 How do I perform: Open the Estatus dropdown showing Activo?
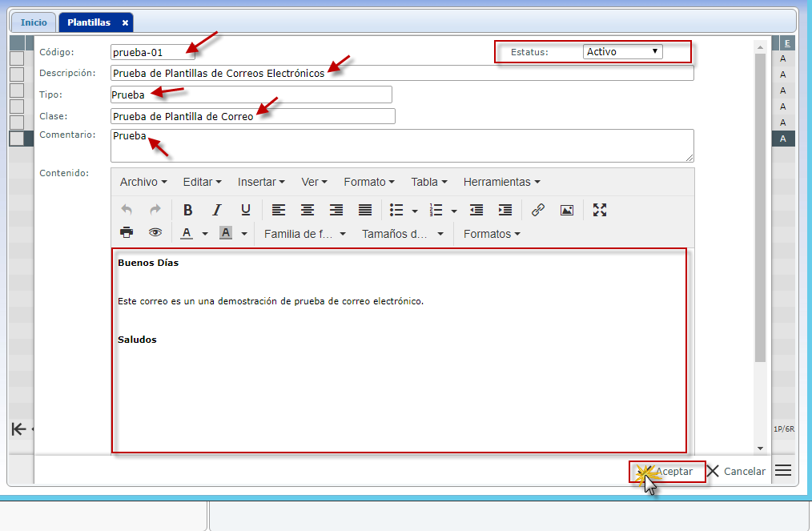(622, 52)
